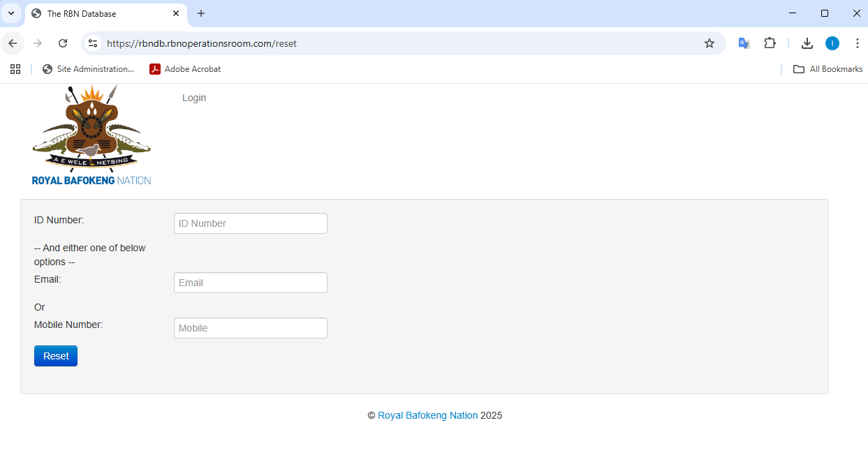The image size is (868, 462).
Task: View site information icon in address bar
Action: tap(93, 43)
